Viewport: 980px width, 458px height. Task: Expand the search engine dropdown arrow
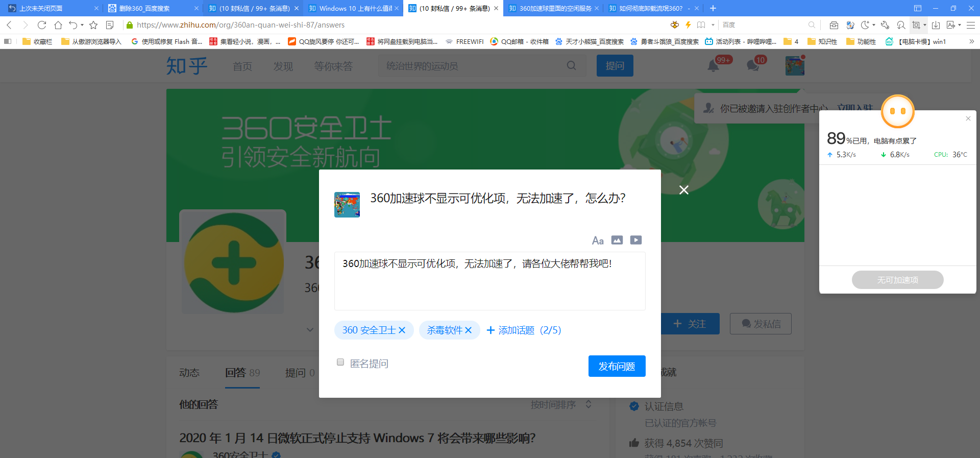(713, 25)
